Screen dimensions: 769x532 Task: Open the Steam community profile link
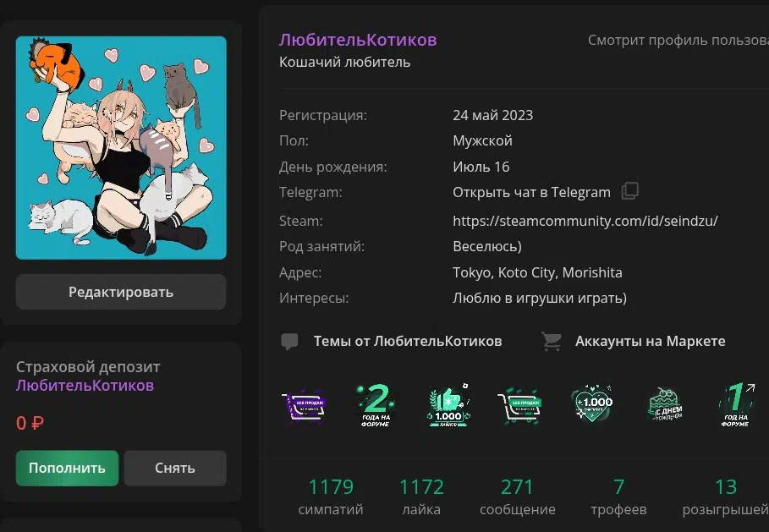585,221
